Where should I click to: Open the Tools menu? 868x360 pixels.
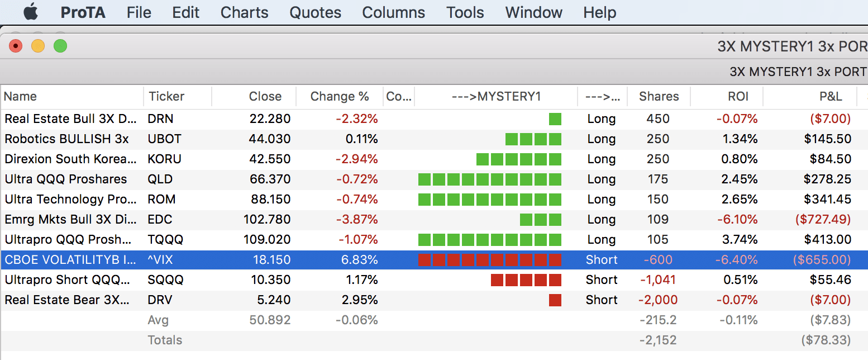tap(465, 12)
